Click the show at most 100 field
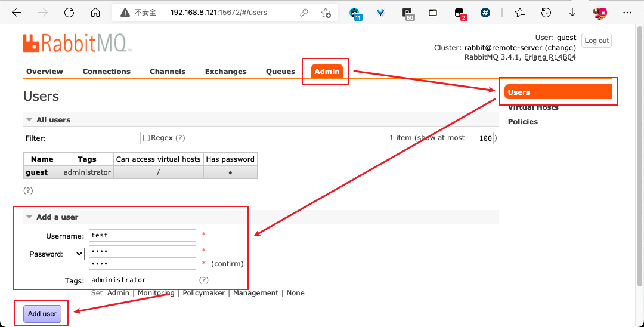Viewport: 644px width, 327px height. coord(480,138)
